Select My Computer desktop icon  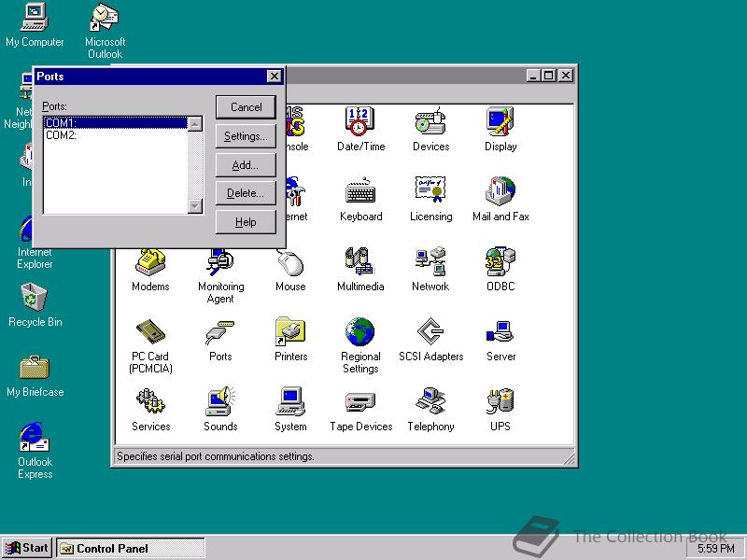point(35,25)
